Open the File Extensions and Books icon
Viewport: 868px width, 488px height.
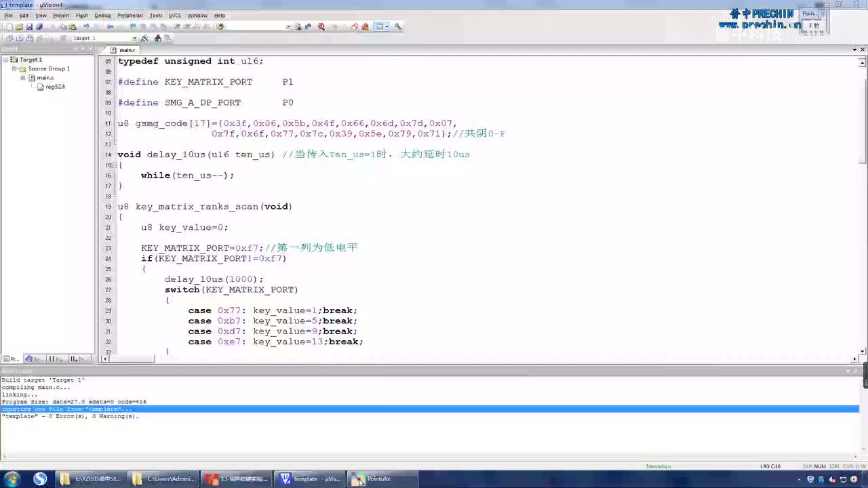click(157, 38)
